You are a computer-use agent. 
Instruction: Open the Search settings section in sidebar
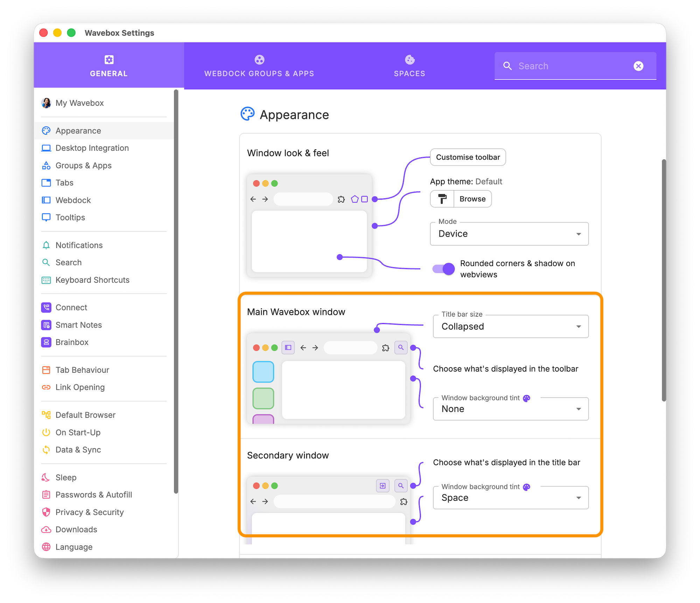pyautogui.click(x=104, y=262)
